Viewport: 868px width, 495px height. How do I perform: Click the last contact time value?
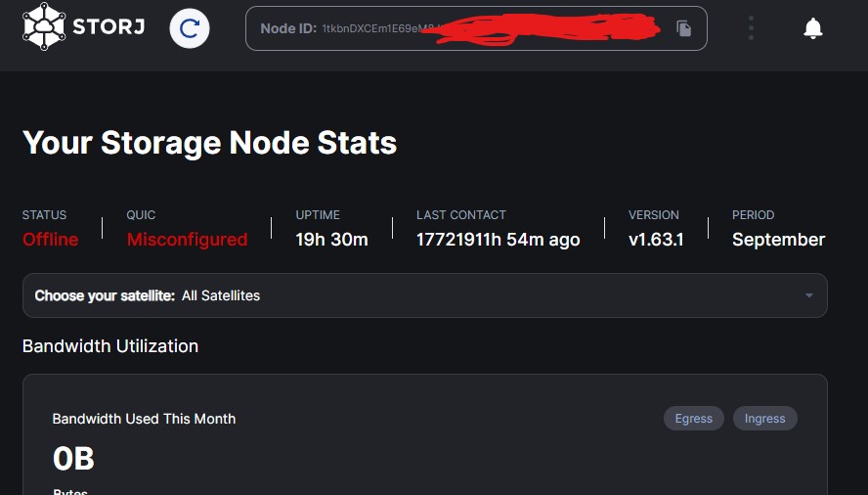498,240
